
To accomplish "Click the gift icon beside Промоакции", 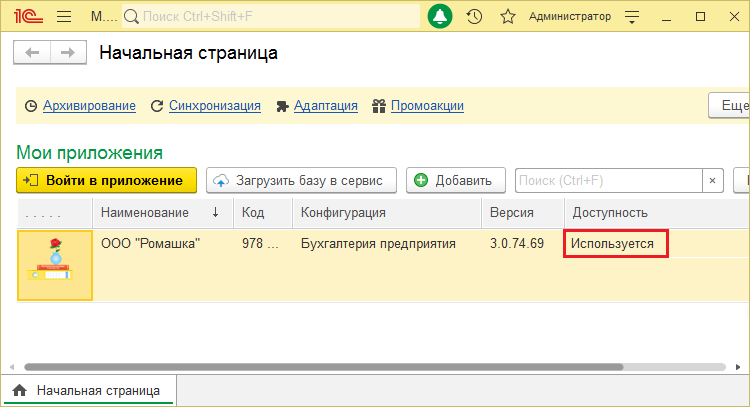I will click(379, 106).
